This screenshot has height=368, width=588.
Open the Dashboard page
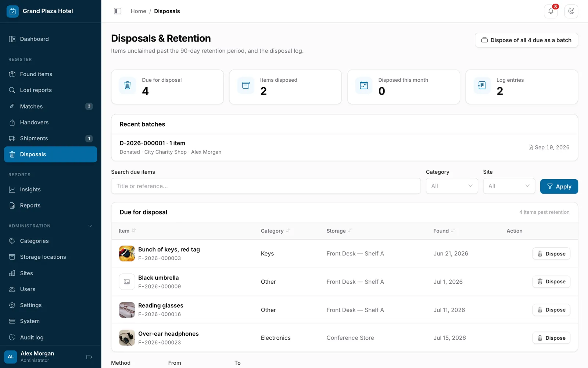click(51, 39)
